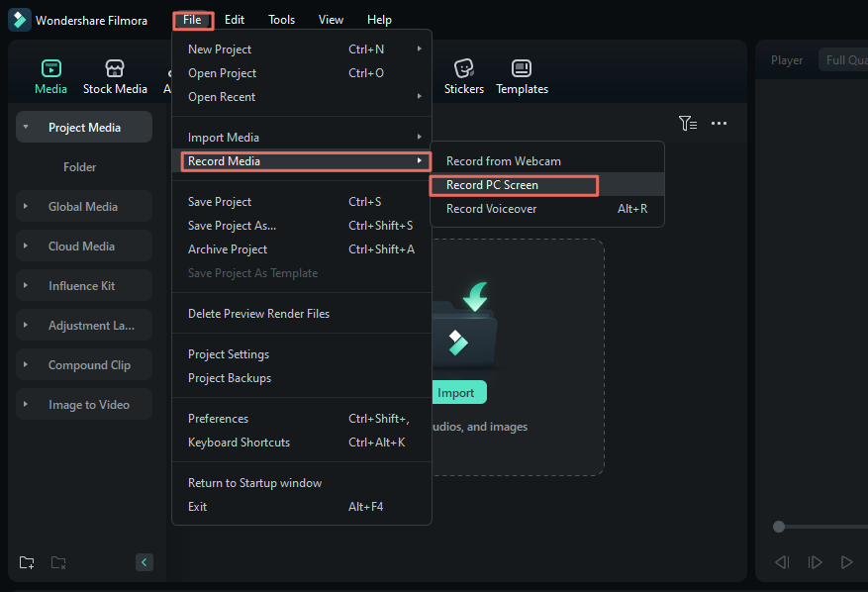Choose Record Voiceover option

(x=547, y=209)
